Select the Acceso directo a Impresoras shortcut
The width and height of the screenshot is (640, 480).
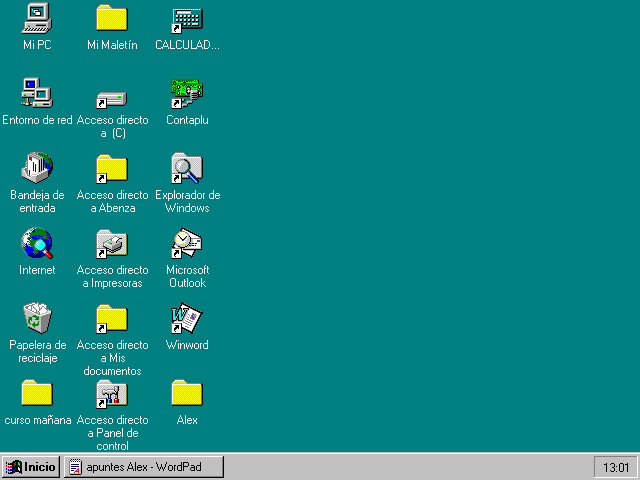pos(112,244)
